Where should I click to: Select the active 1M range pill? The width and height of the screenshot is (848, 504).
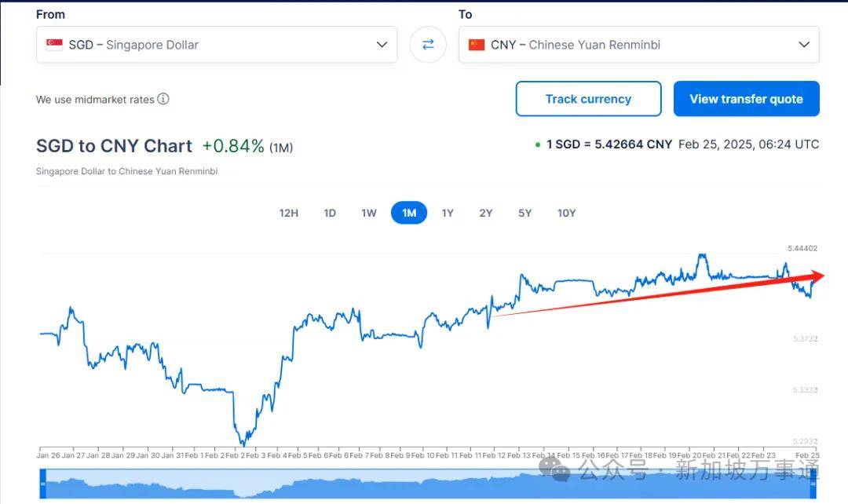pos(409,213)
